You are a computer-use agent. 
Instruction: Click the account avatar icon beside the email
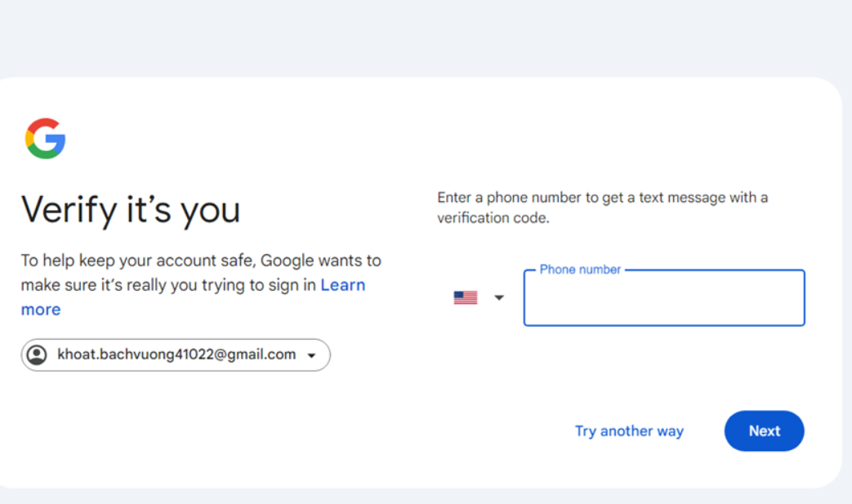tap(37, 355)
